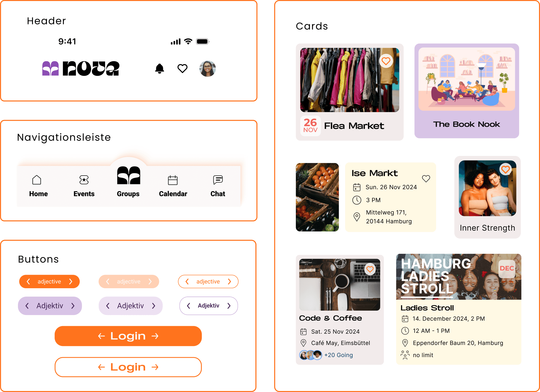Click the solid purple Adjektiv pill
Image resolution: width=540 pixels, height=392 pixels.
coord(50,306)
